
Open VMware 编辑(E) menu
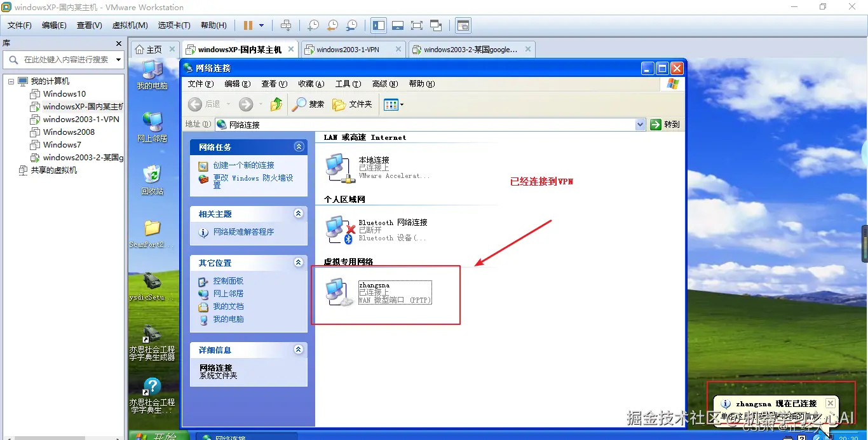point(54,25)
